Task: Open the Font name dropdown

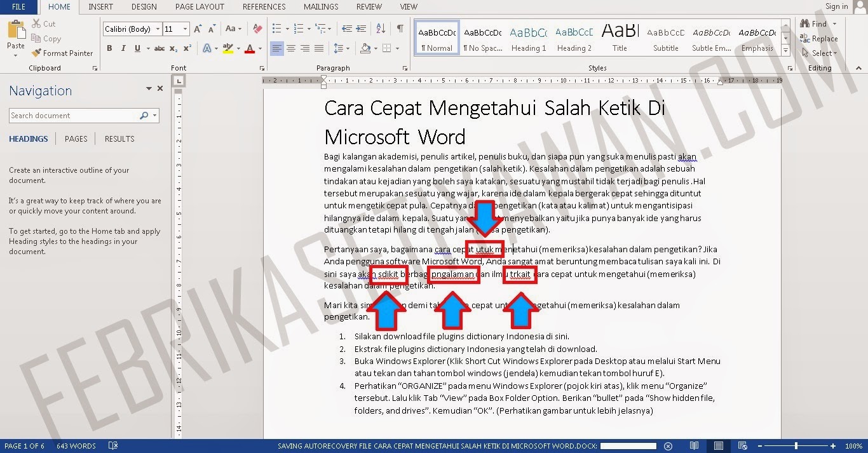Action: tap(158, 29)
